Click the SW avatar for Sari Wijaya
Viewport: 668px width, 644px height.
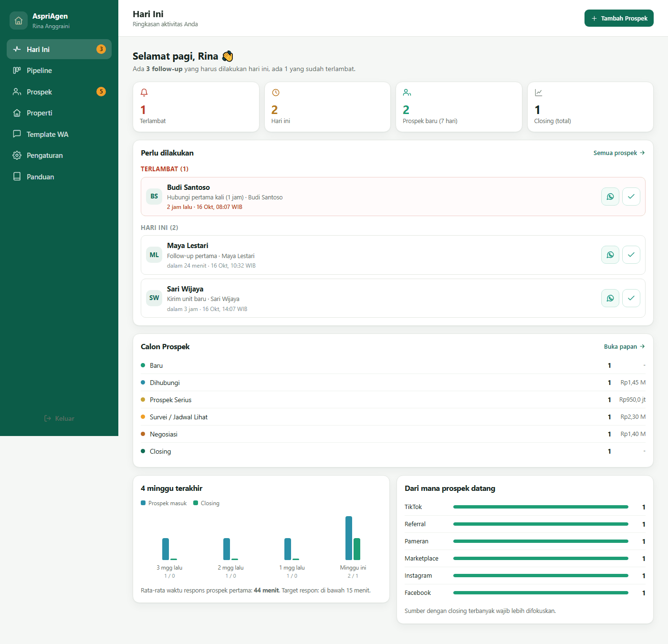[x=154, y=298]
